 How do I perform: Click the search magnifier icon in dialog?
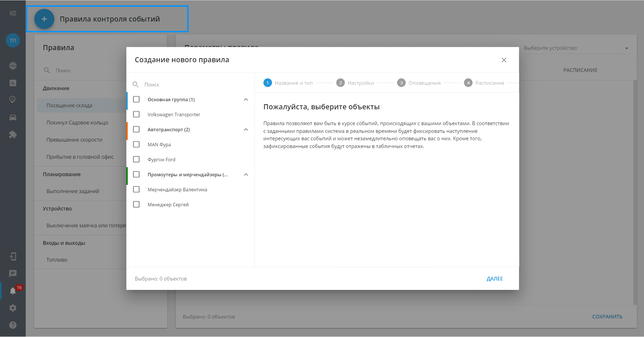tap(135, 84)
